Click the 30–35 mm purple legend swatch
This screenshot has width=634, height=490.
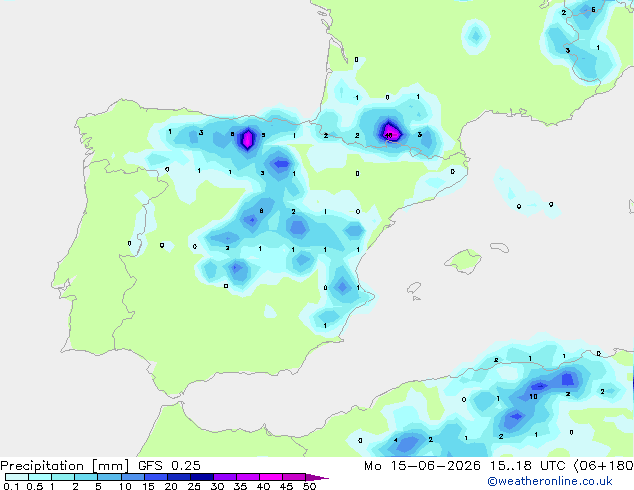coord(225,477)
